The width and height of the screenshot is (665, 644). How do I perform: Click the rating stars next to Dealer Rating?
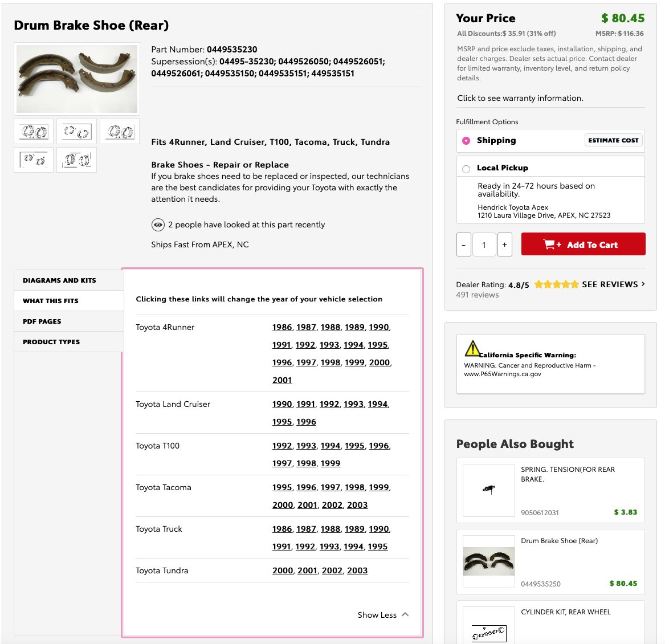point(556,284)
